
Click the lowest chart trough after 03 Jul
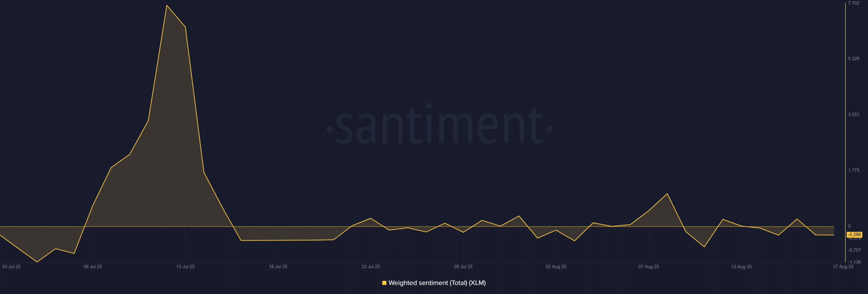(x=37, y=262)
